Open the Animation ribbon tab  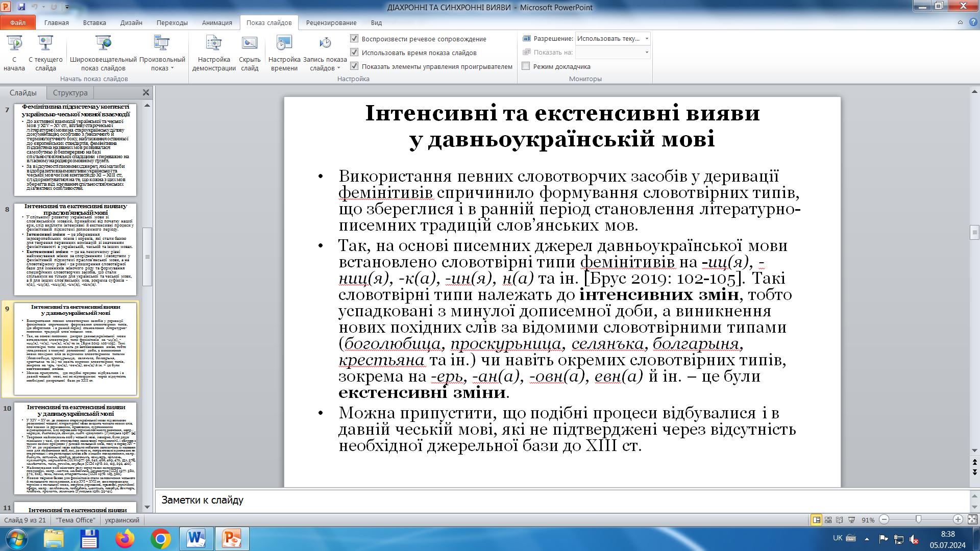point(216,22)
